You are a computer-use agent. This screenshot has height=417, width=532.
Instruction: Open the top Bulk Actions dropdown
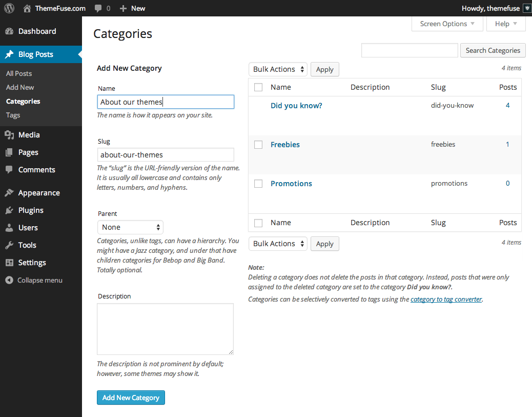(x=278, y=69)
